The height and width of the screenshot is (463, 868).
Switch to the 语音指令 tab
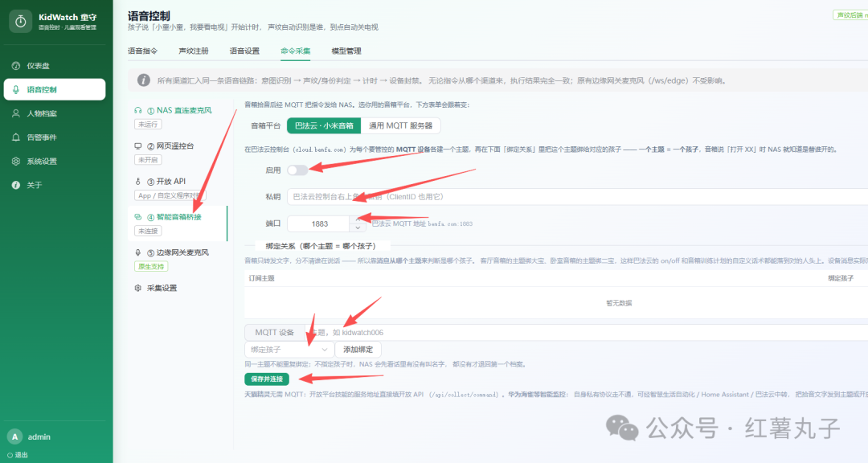point(143,51)
